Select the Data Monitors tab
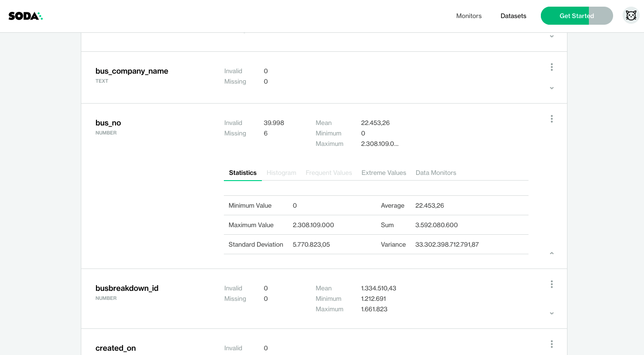Image resolution: width=644 pixels, height=355 pixels. click(x=435, y=173)
